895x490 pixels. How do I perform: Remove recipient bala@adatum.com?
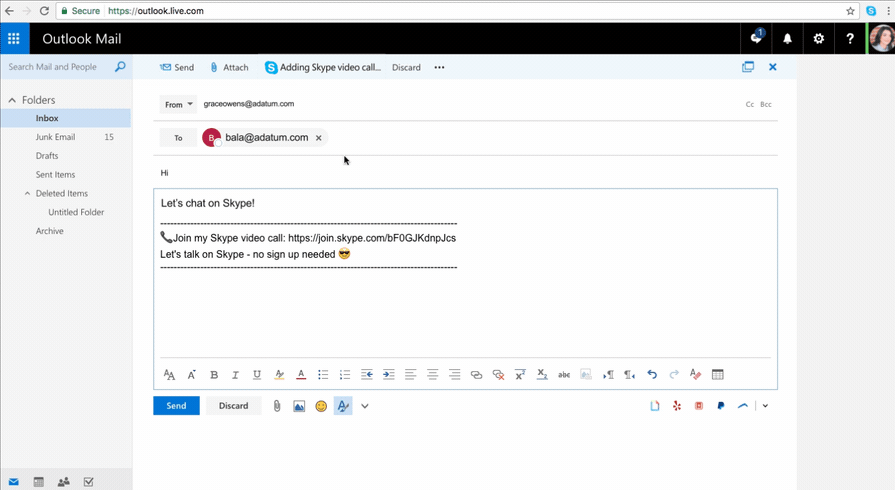(x=319, y=138)
